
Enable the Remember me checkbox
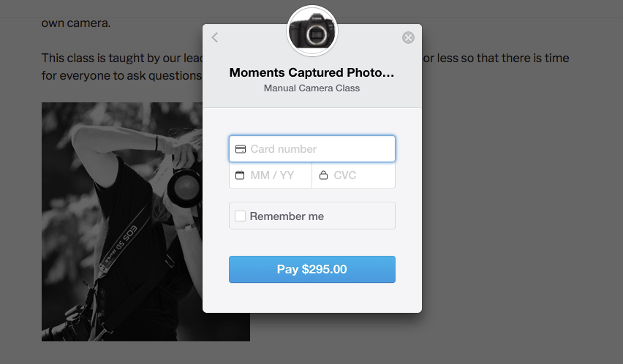(x=240, y=216)
